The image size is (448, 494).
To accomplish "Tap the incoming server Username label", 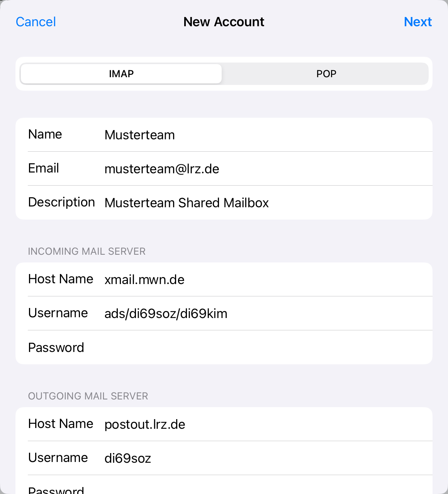I will [58, 313].
